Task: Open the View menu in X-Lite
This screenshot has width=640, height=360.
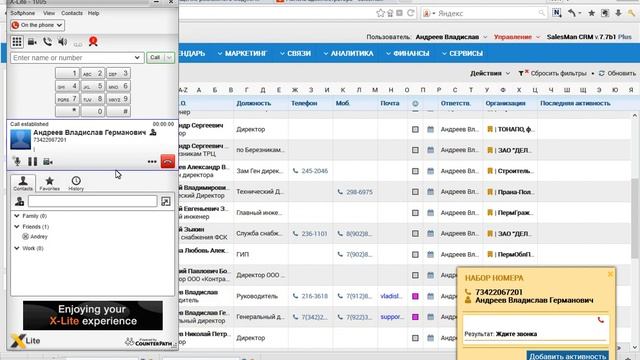Action: point(49,13)
